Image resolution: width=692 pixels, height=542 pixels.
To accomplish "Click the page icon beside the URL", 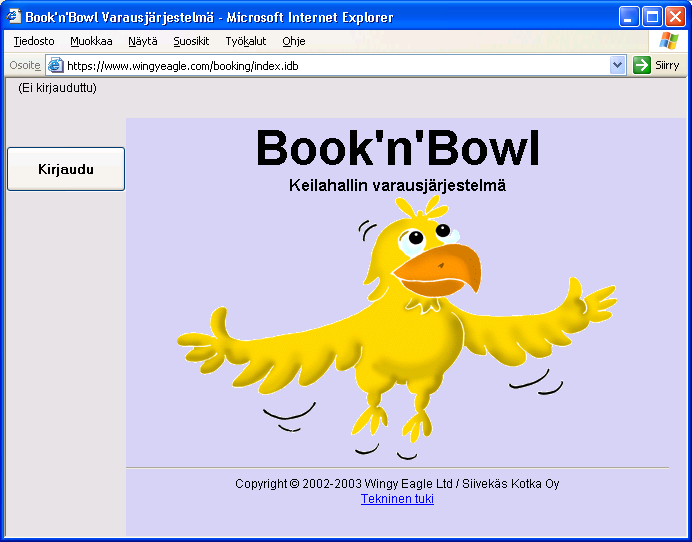I will pos(56,65).
